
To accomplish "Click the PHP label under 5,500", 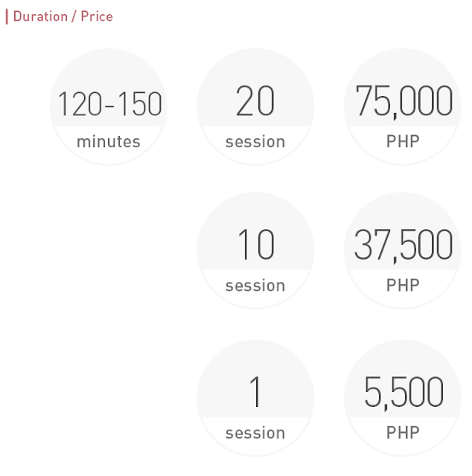I will (x=404, y=432).
